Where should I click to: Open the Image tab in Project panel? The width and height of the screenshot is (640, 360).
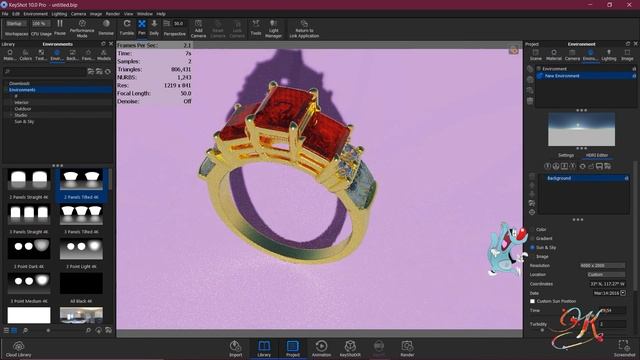[627, 55]
